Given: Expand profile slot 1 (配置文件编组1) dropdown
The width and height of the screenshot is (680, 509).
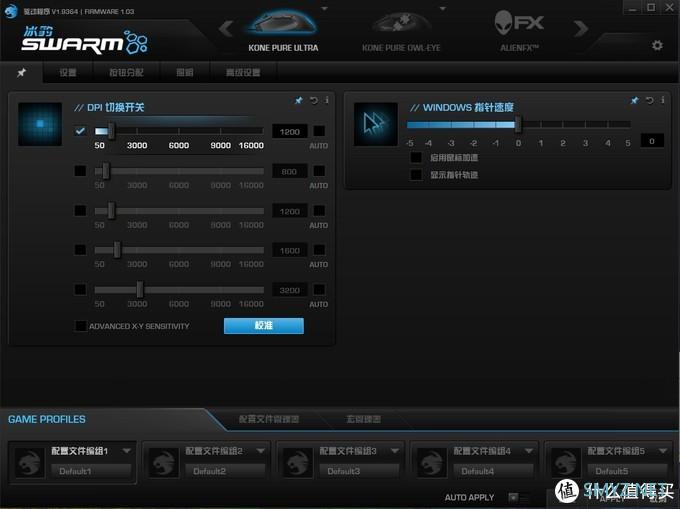Looking at the screenshot, I should coord(127,451).
